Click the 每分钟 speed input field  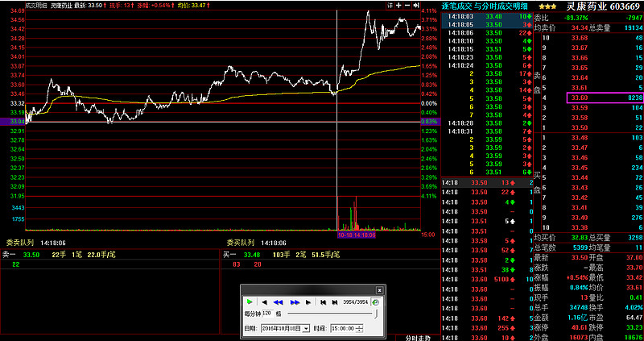[x=266, y=313]
